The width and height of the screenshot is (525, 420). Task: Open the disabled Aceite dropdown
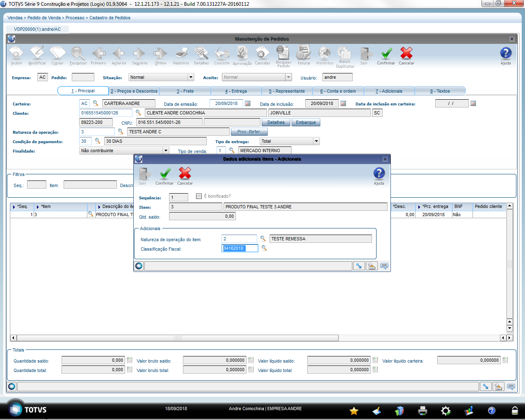pyautogui.click(x=288, y=77)
